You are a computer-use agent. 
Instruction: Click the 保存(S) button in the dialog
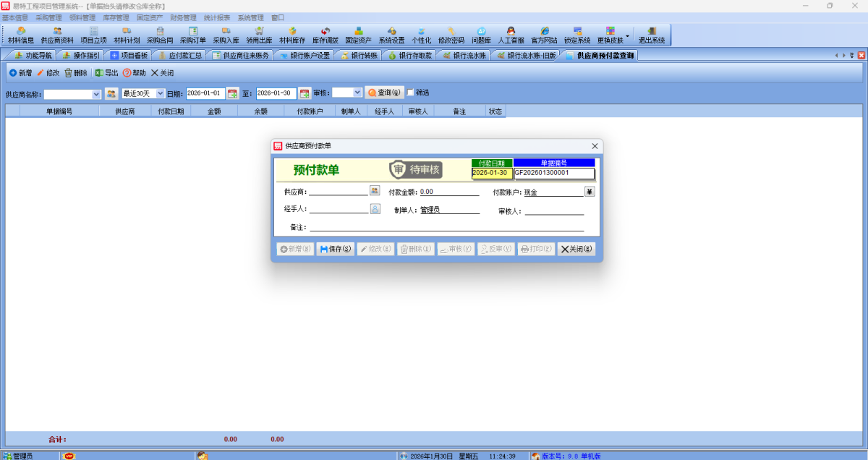336,249
